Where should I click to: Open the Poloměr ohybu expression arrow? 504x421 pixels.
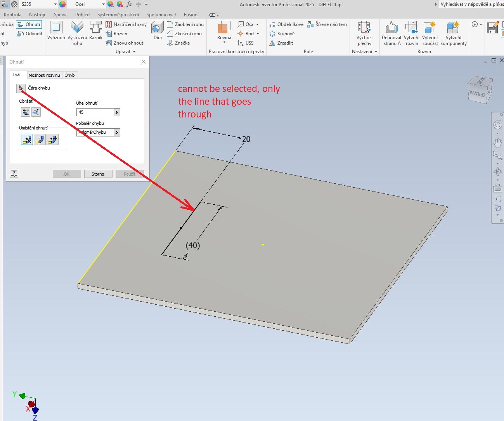click(116, 132)
